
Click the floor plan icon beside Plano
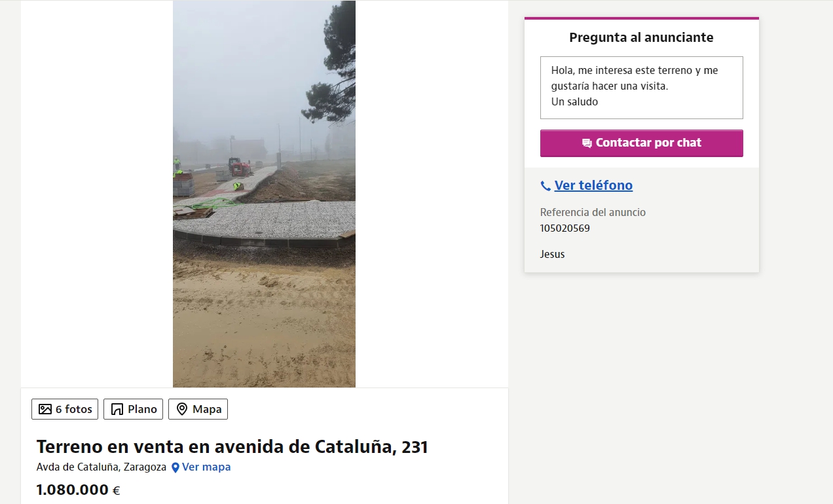click(x=117, y=409)
